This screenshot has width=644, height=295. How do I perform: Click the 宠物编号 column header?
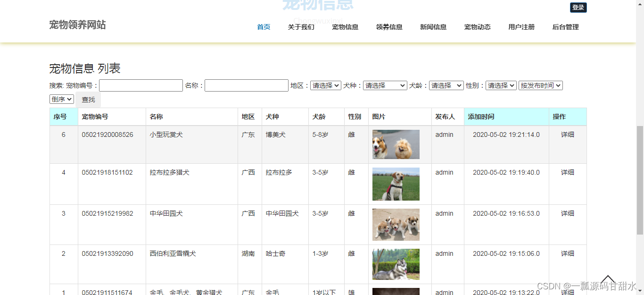(x=112, y=117)
